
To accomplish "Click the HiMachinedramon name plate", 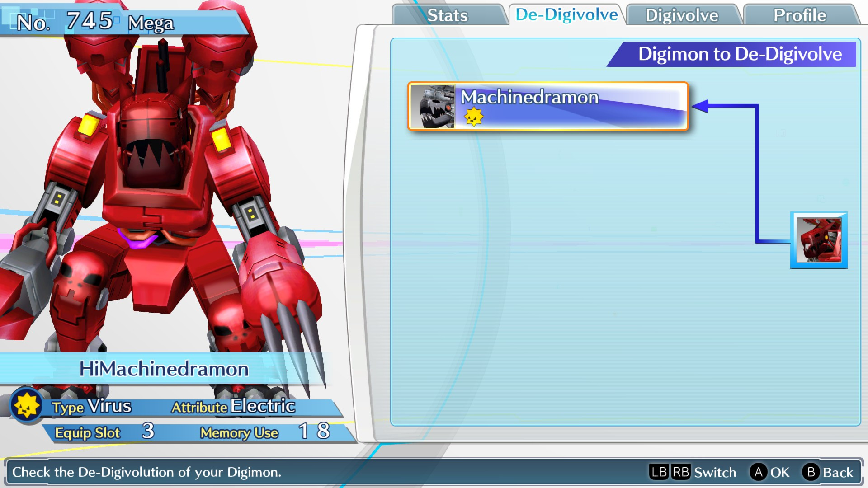I will coord(165,369).
